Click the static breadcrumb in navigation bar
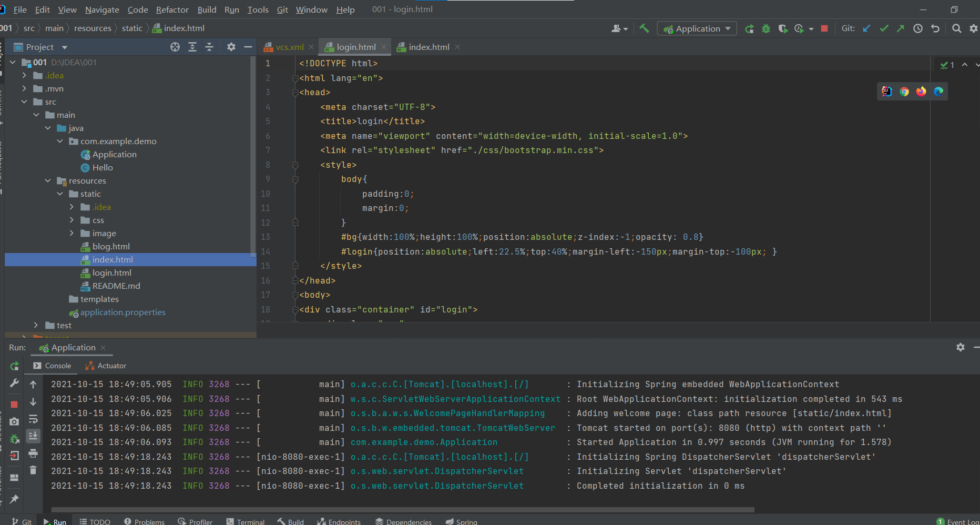Screen dimensions: 980x525 pyautogui.click(x=132, y=28)
